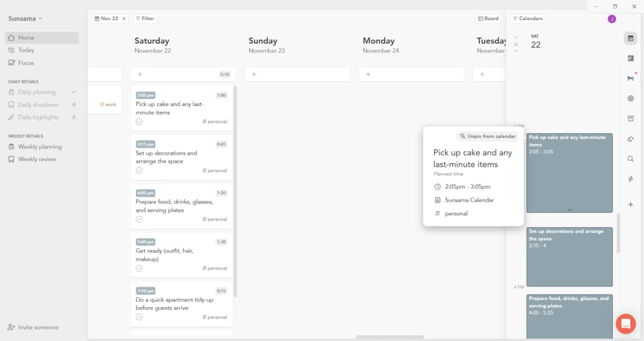
Task: Check off "Set up decorations" task
Action: (x=139, y=170)
